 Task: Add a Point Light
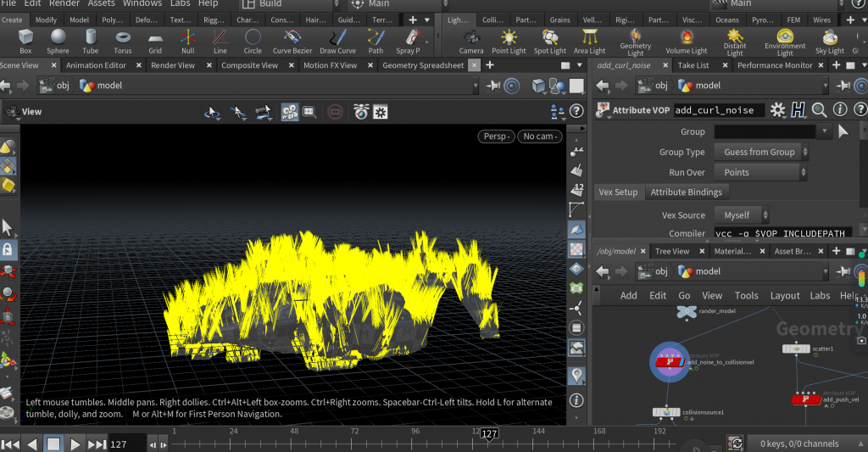coord(509,42)
